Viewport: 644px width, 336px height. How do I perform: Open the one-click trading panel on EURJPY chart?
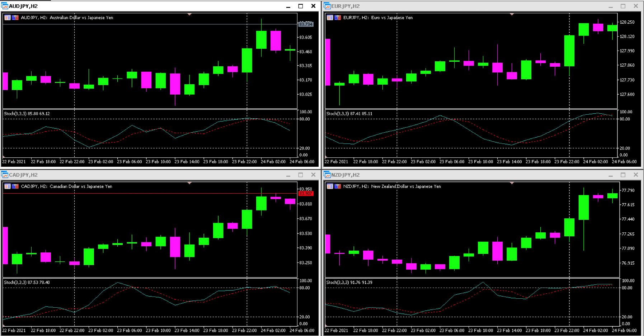[330, 17]
